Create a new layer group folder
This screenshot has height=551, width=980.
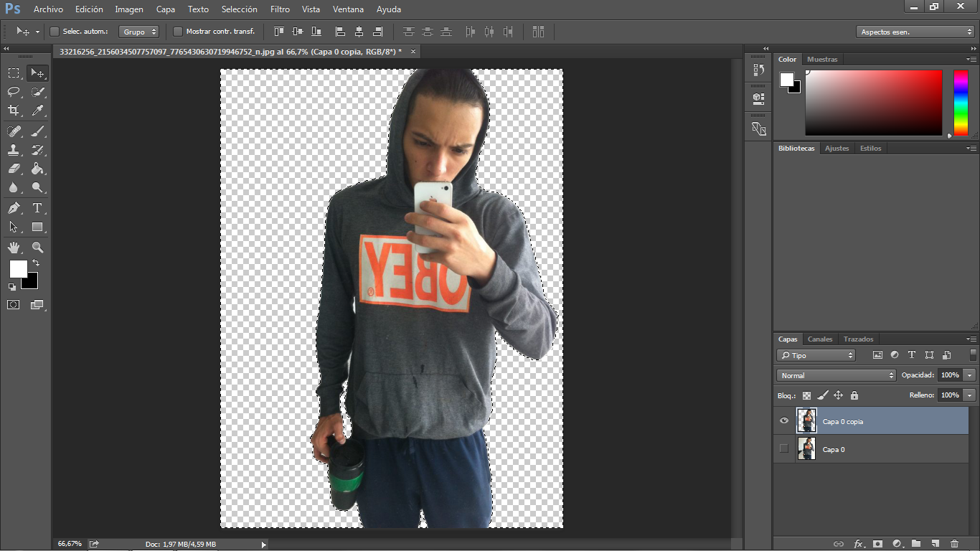tap(916, 544)
